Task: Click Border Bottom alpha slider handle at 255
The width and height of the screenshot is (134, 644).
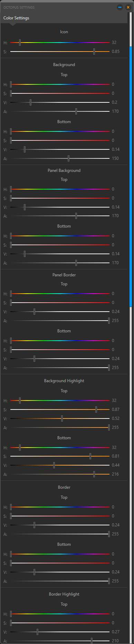Action: (x=109, y=581)
